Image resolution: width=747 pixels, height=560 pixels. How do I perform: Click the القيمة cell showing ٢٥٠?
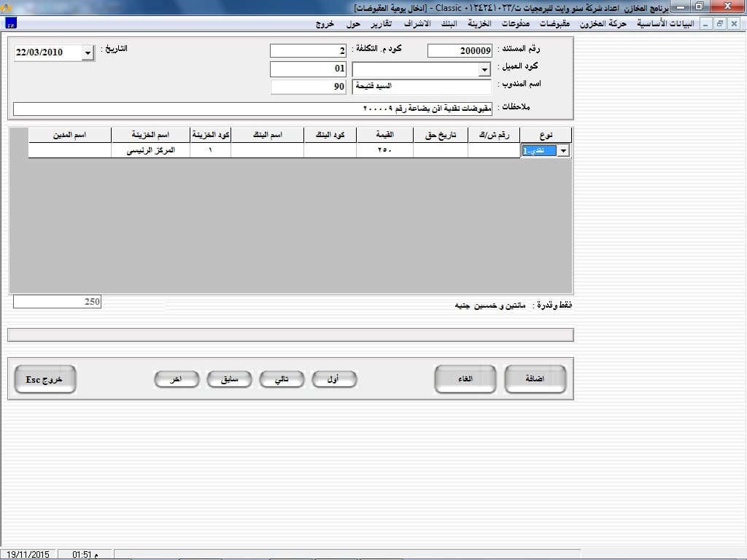click(384, 150)
